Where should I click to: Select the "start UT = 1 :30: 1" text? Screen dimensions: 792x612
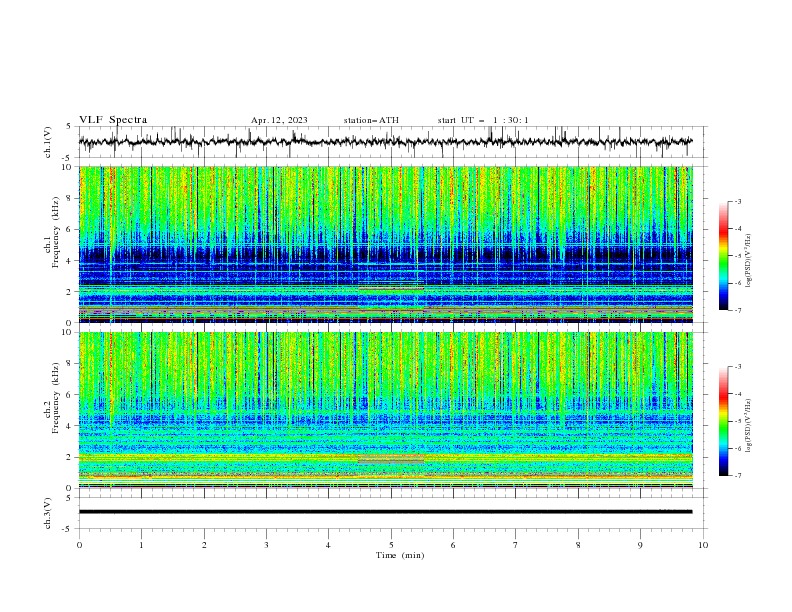[483, 120]
